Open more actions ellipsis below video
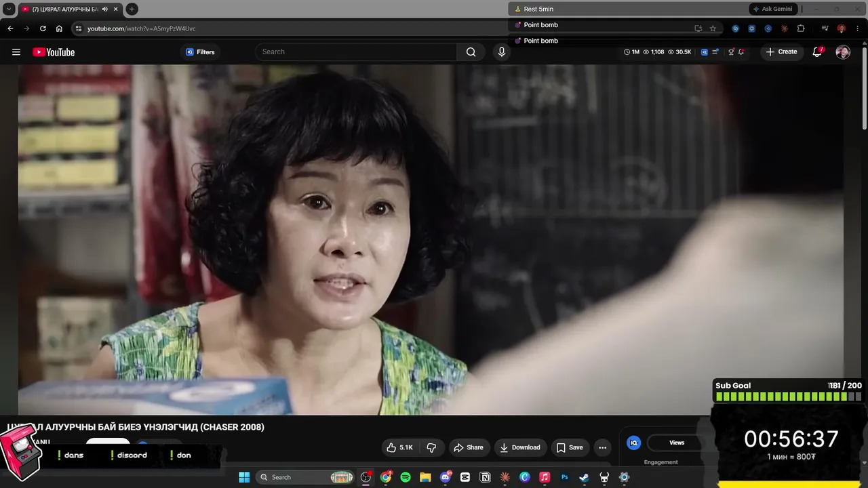Screen dimensions: 868x488 tap(602, 447)
